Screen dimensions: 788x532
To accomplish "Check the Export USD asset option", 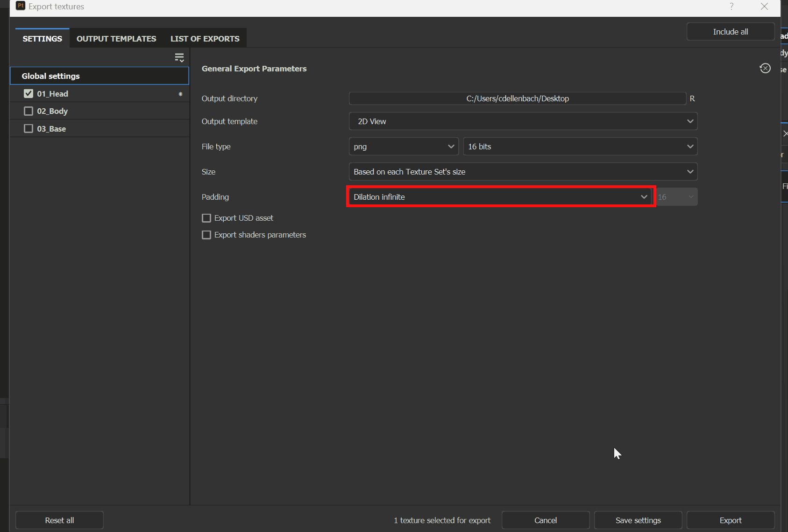I will click(206, 218).
